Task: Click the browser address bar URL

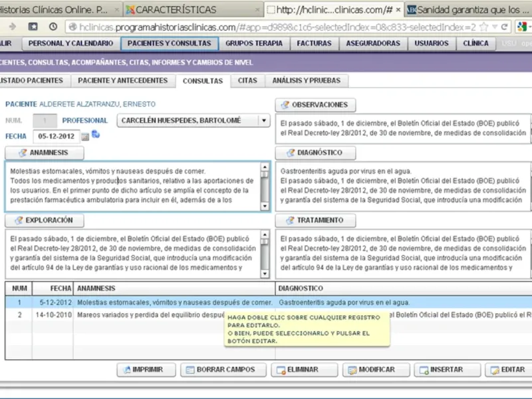Action: [x=277, y=27]
